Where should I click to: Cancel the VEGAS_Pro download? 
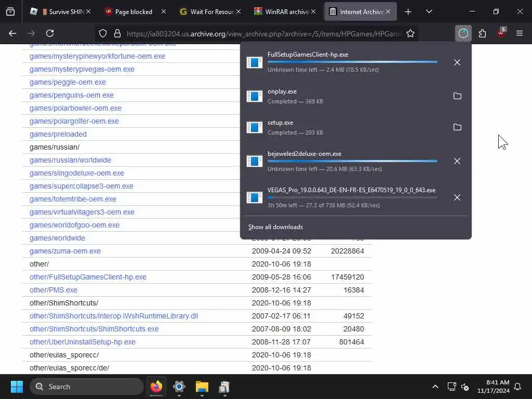457,197
